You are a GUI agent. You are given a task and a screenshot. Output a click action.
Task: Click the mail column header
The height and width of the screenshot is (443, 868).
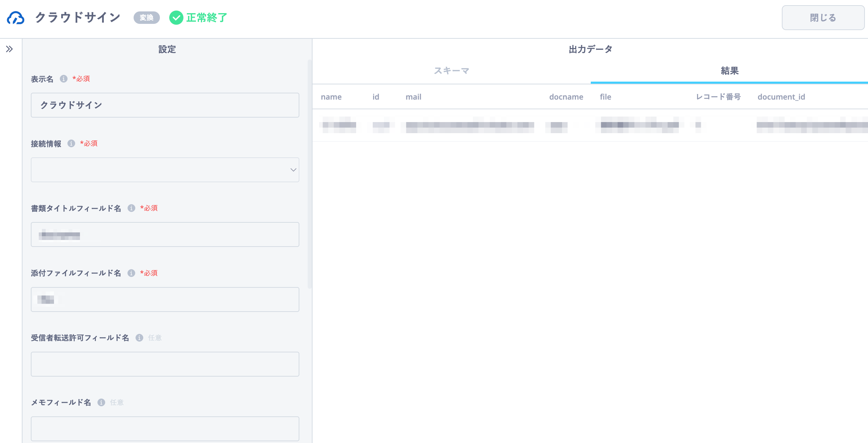coord(413,97)
